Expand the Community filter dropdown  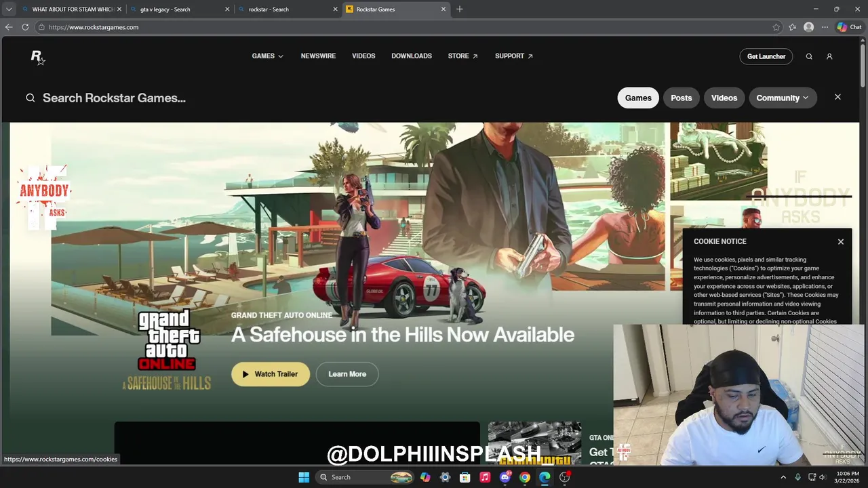pos(783,98)
